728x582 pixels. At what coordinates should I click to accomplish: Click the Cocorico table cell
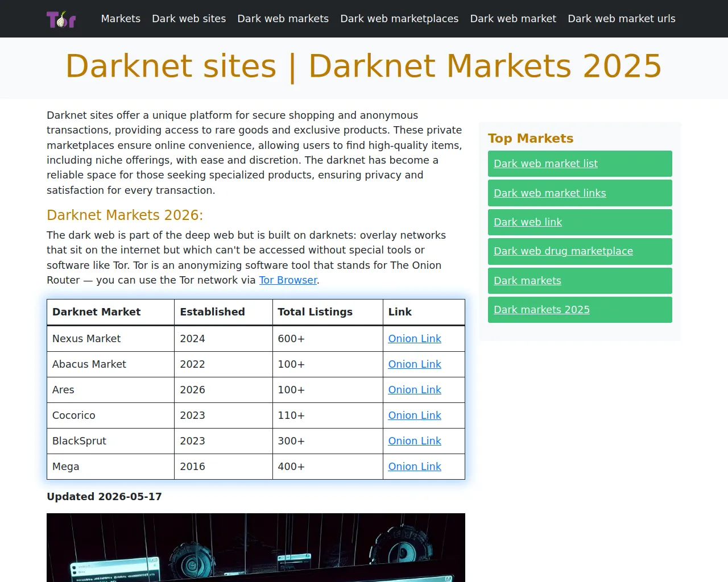(x=111, y=415)
